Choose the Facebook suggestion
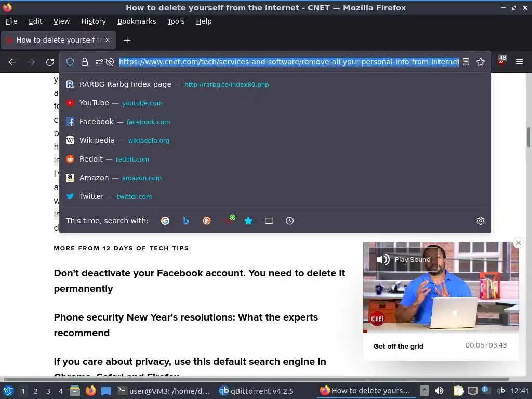532x399 pixels. pyautogui.click(x=275, y=122)
